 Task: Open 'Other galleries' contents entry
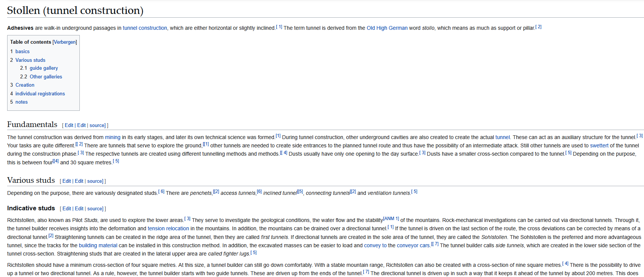46,77
